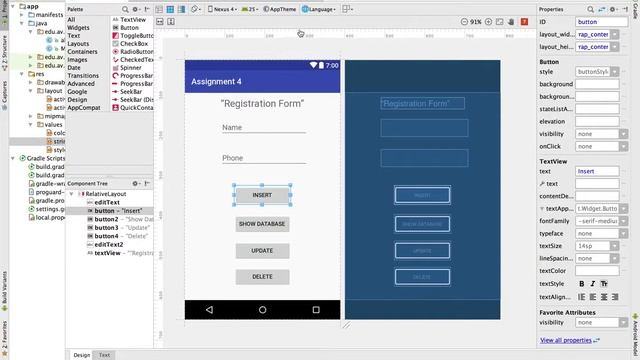Click the ID input field
Viewport: 640px width, 360px height.
pos(602,22)
